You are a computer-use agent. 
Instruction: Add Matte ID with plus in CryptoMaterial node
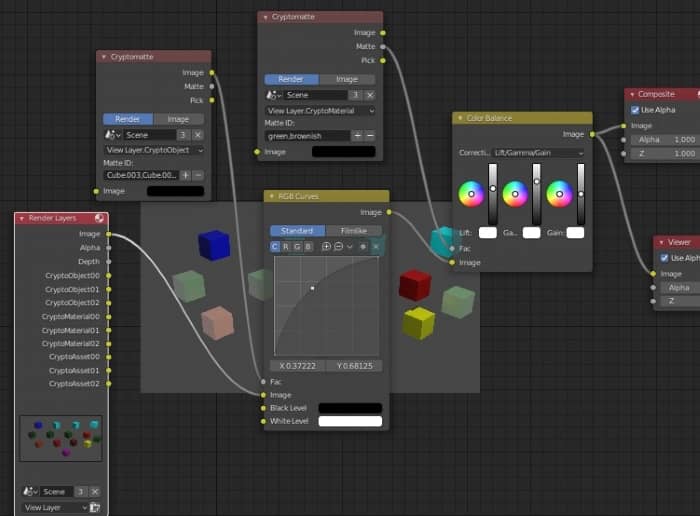(357, 135)
